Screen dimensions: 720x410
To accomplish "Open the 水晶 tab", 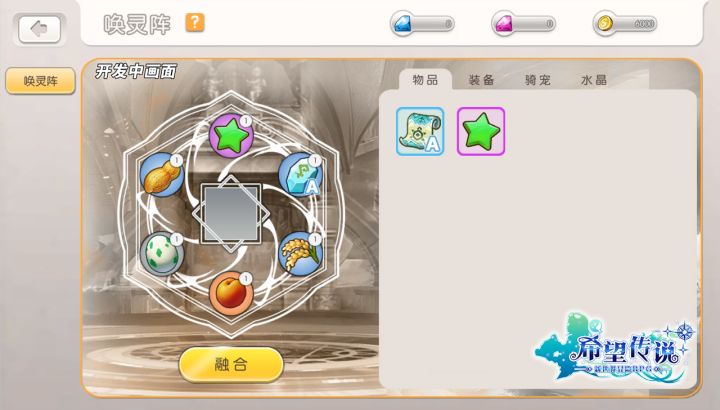I will tap(594, 80).
